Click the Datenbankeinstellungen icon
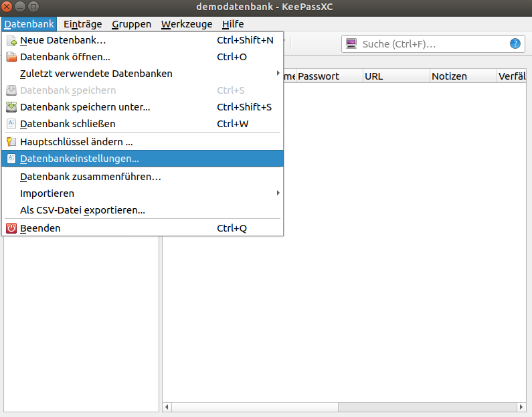Viewport: 532px width, 417px height. [x=11, y=159]
